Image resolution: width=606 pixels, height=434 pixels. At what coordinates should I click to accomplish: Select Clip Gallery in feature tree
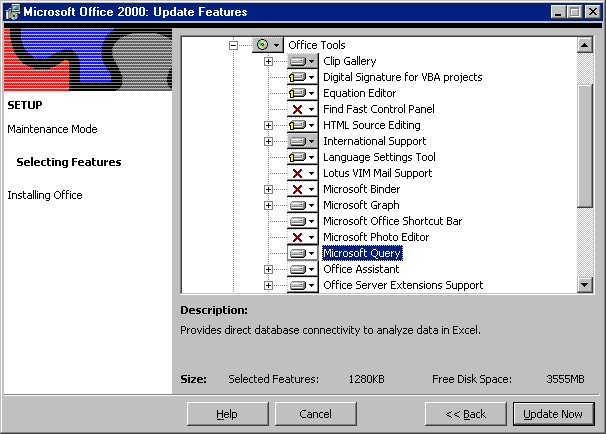[x=349, y=61]
